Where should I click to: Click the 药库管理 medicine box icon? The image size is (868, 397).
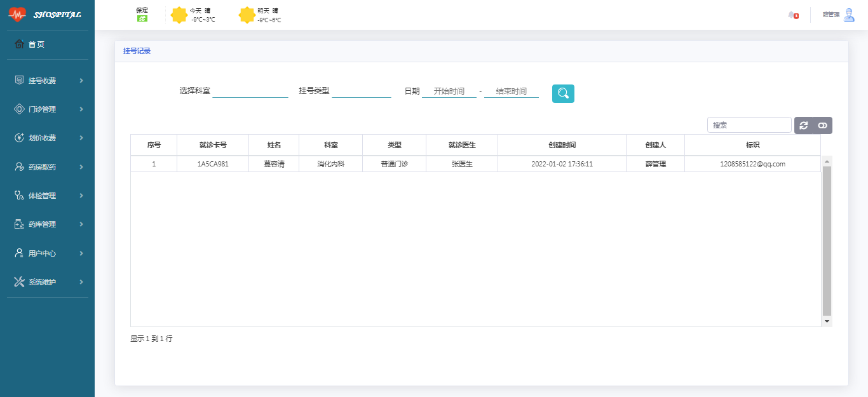click(19, 224)
